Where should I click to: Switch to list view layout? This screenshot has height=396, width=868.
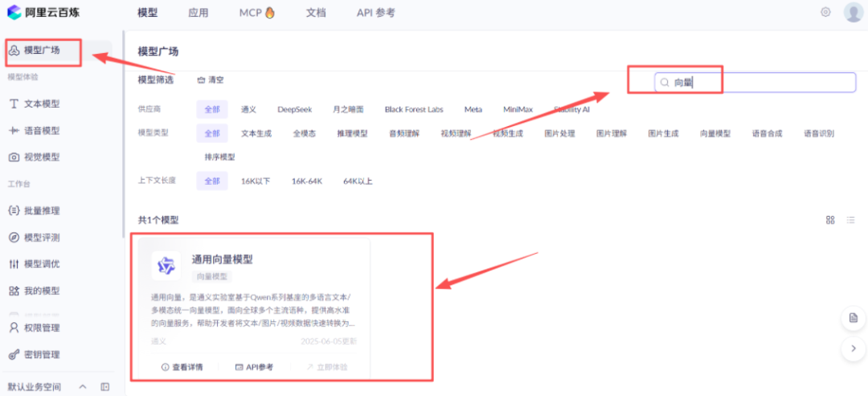[x=850, y=219]
